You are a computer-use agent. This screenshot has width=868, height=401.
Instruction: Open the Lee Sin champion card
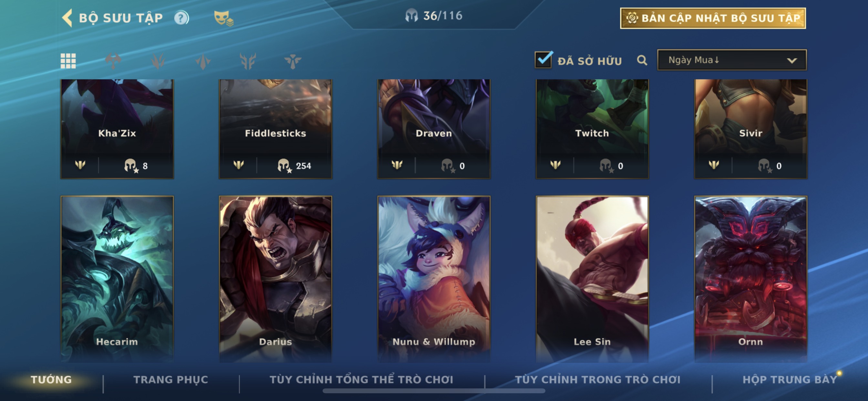click(x=592, y=279)
